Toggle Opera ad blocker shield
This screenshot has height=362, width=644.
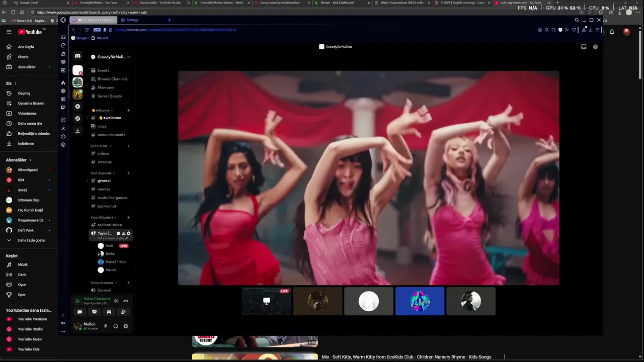(560, 30)
